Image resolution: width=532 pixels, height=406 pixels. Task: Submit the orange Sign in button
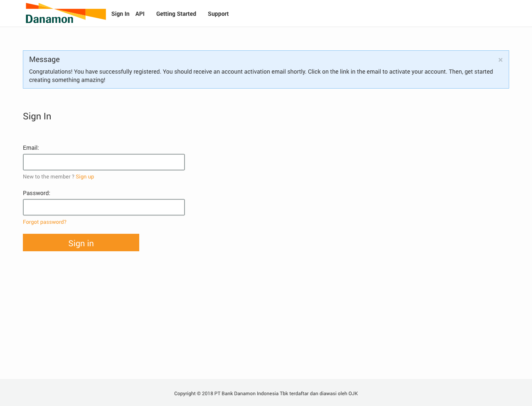(81, 243)
